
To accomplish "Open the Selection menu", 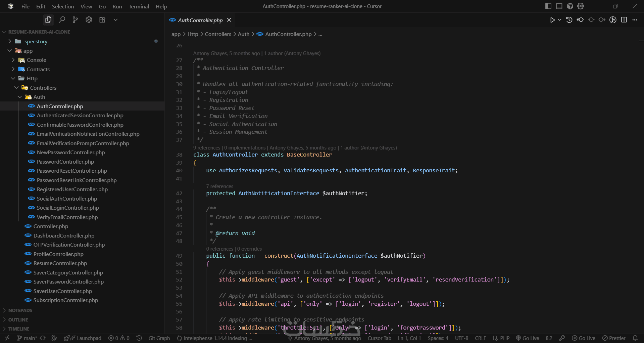I will (x=63, y=6).
